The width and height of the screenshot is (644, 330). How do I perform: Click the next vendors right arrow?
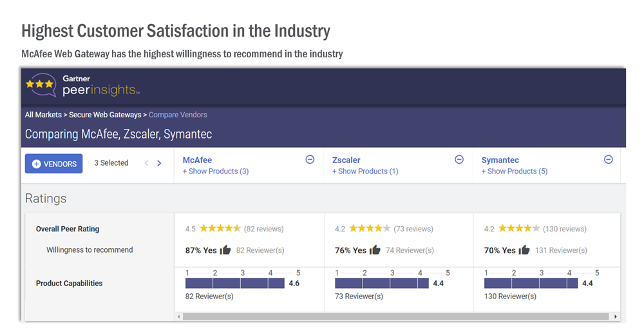[159, 163]
